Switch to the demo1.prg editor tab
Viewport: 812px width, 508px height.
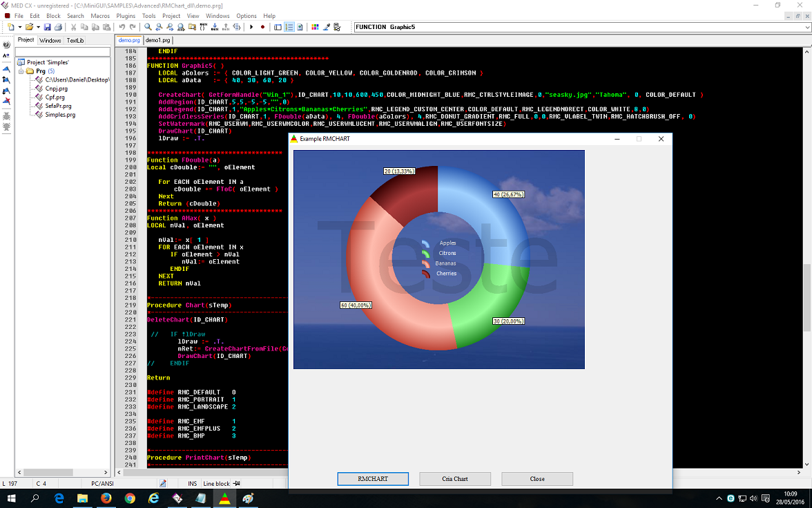coord(157,41)
